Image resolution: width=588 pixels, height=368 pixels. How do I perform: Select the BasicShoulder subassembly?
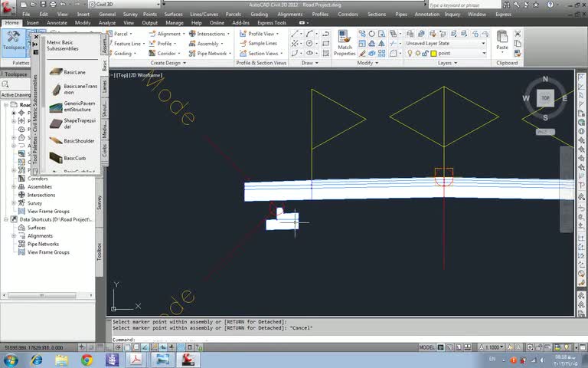(72, 141)
